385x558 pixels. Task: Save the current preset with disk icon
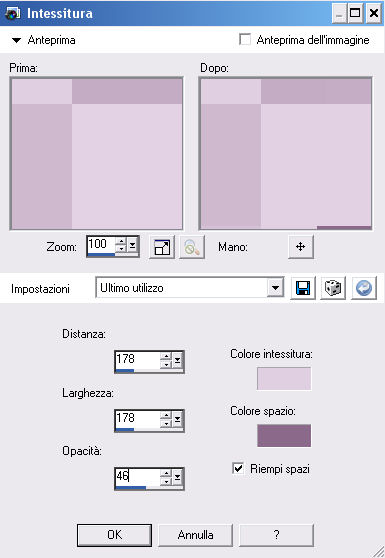(x=302, y=288)
